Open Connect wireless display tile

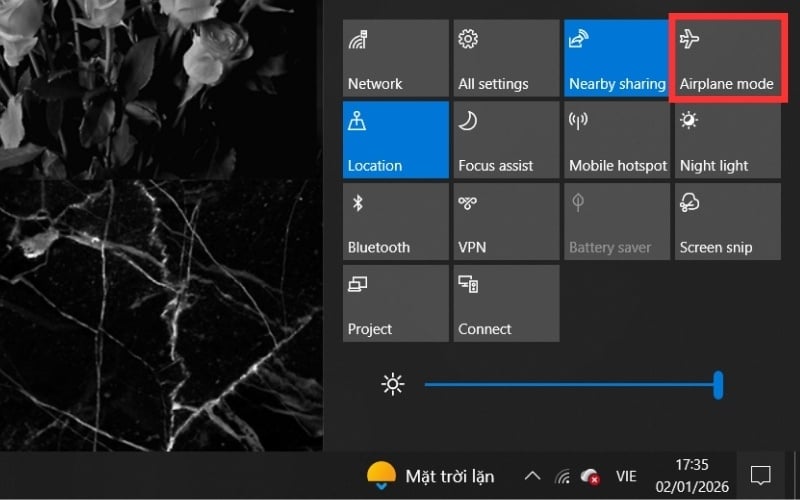click(x=505, y=304)
